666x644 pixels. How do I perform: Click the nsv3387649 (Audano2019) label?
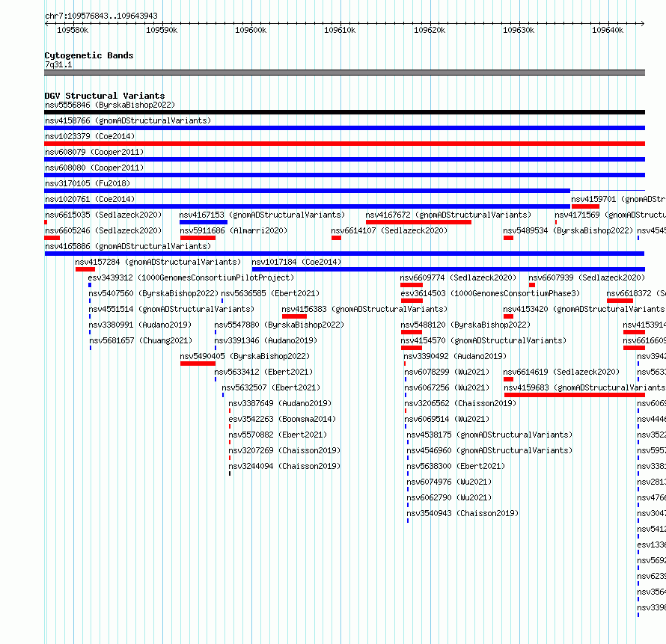(280, 403)
